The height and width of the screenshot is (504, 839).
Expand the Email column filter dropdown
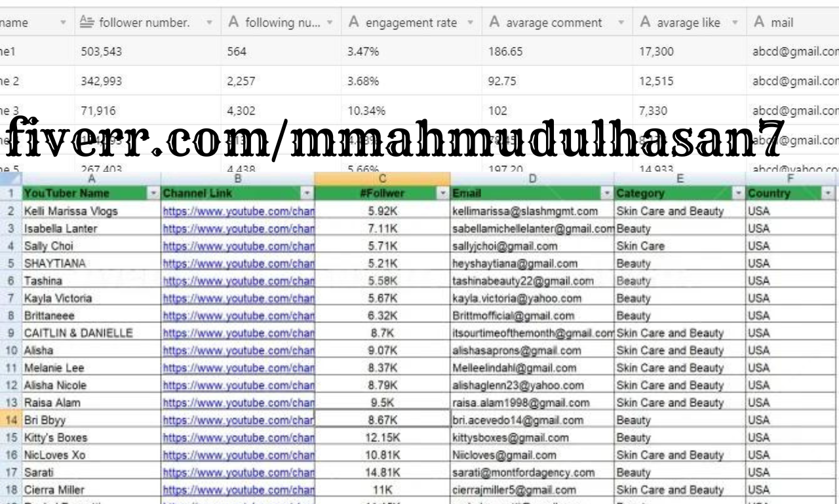click(x=607, y=193)
